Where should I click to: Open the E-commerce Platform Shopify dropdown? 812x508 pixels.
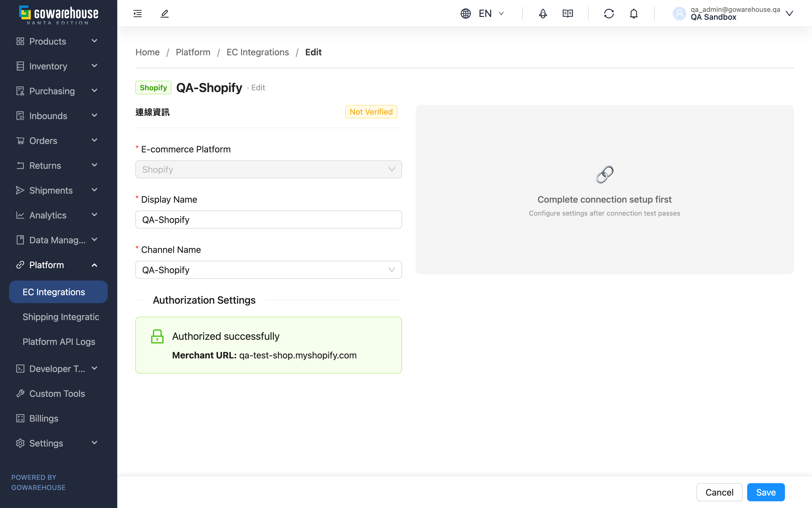point(268,169)
